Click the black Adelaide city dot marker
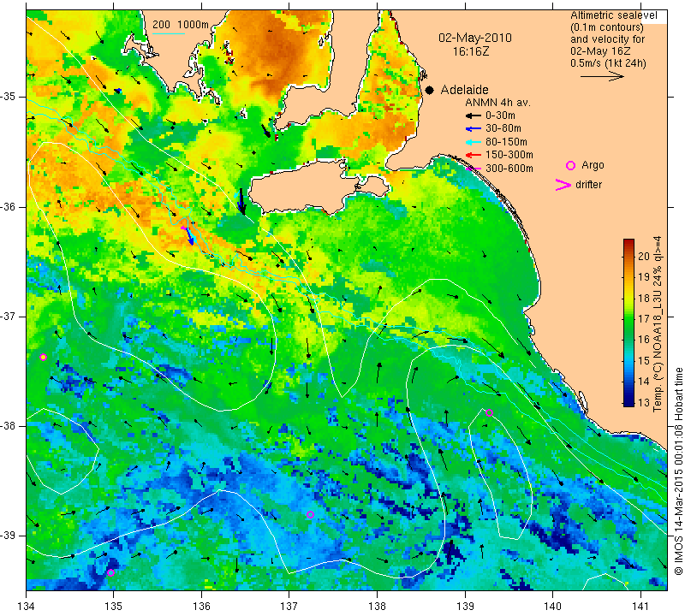This screenshot has height=616, width=685. (x=430, y=91)
